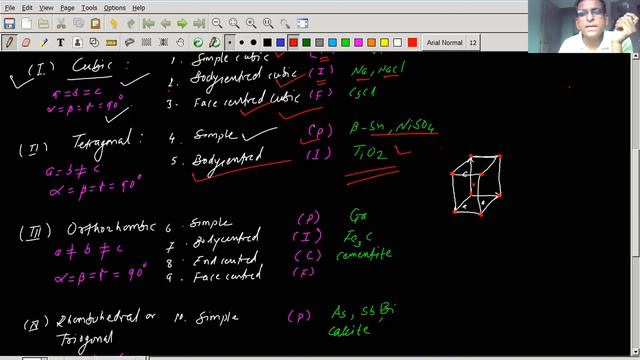Image resolution: width=640 pixels, height=360 pixels.
Task: Open the Tools menu
Action: tap(89, 8)
